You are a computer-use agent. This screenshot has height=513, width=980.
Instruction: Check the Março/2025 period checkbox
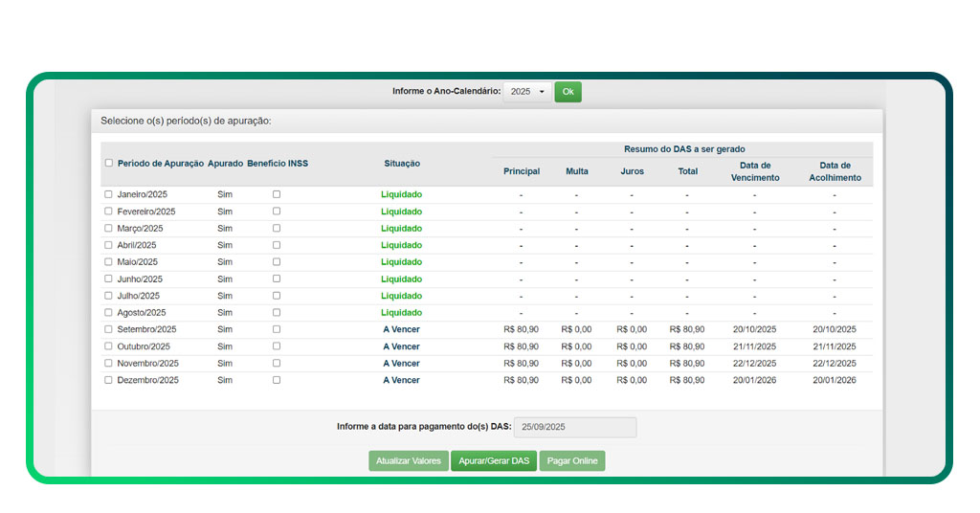pos(108,228)
